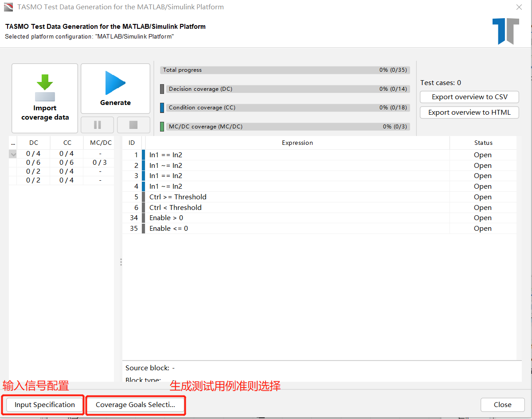Sort by CC column header
Image resolution: width=532 pixels, height=419 pixels.
click(67, 143)
